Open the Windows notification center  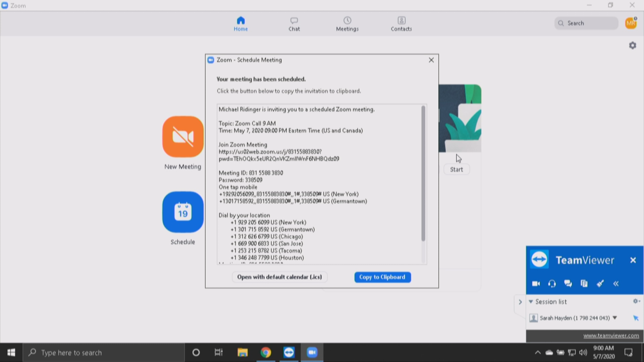coord(628,352)
